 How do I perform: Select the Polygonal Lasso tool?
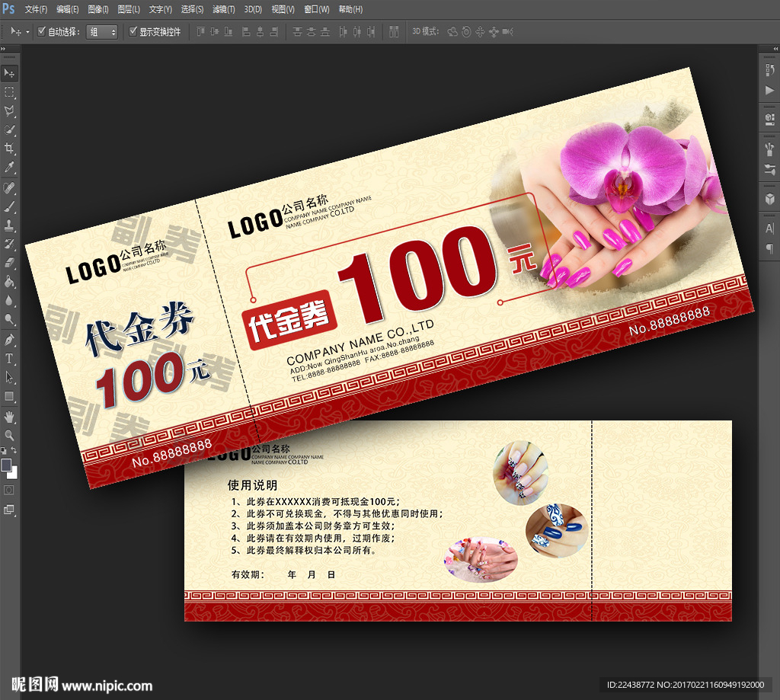9,111
